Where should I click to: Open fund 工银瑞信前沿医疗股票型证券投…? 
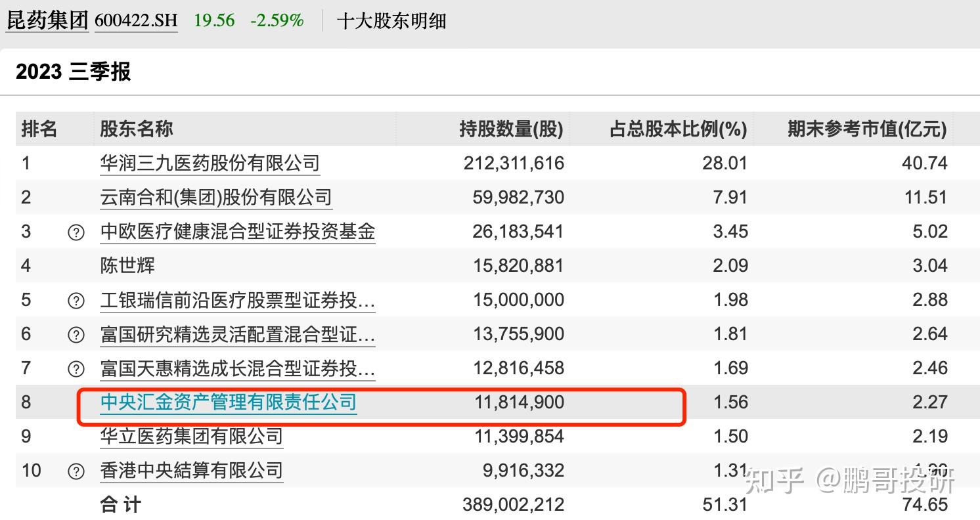coord(238,300)
